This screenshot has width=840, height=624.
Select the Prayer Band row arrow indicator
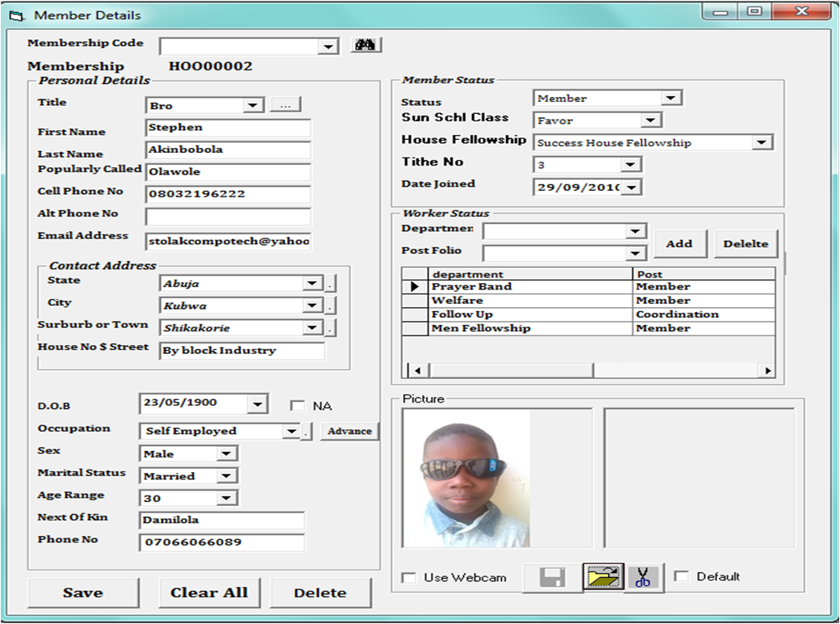(x=415, y=287)
